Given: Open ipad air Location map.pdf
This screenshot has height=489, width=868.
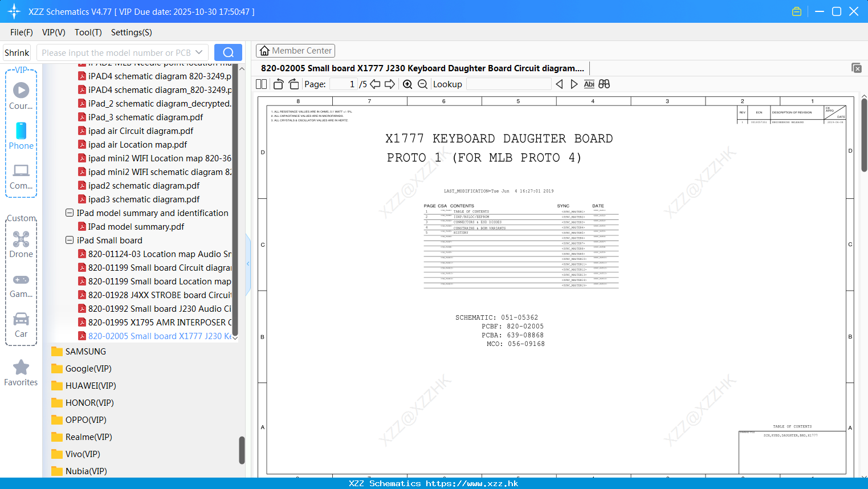Looking at the screenshot, I should [132, 144].
